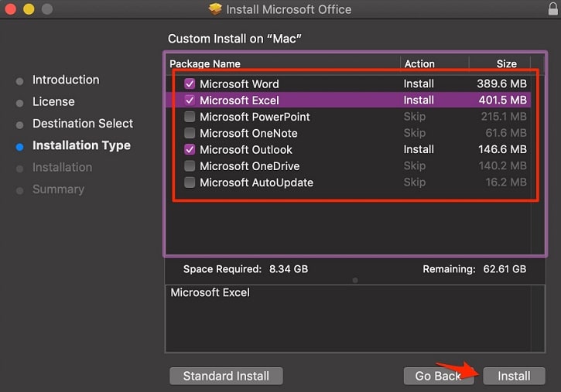Image resolution: width=561 pixels, height=392 pixels.
Task: Check the Microsoft OneDrive checkbox
Action: click(x=190, y=166)
